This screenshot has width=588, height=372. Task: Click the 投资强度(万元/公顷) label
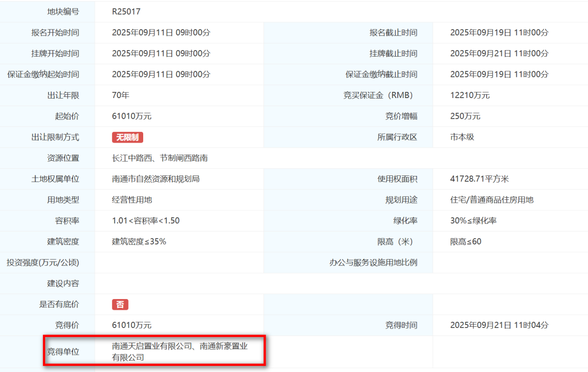click(43, 263)
